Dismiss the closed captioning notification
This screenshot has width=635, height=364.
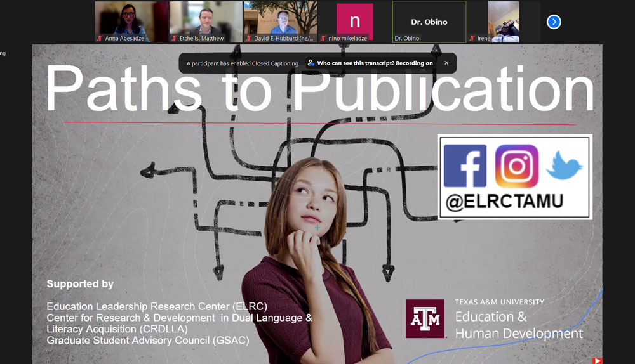click(x=446, y=63)
